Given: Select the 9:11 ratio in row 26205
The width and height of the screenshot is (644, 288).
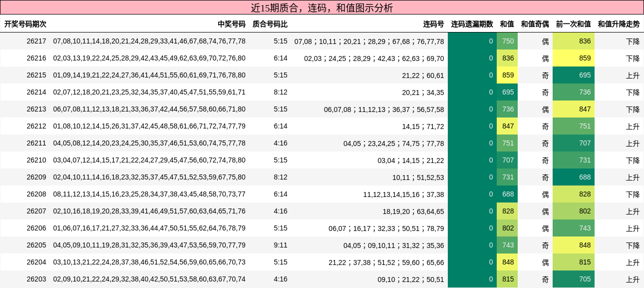Looking at the screenshot, I should click(x=281, y=245).
